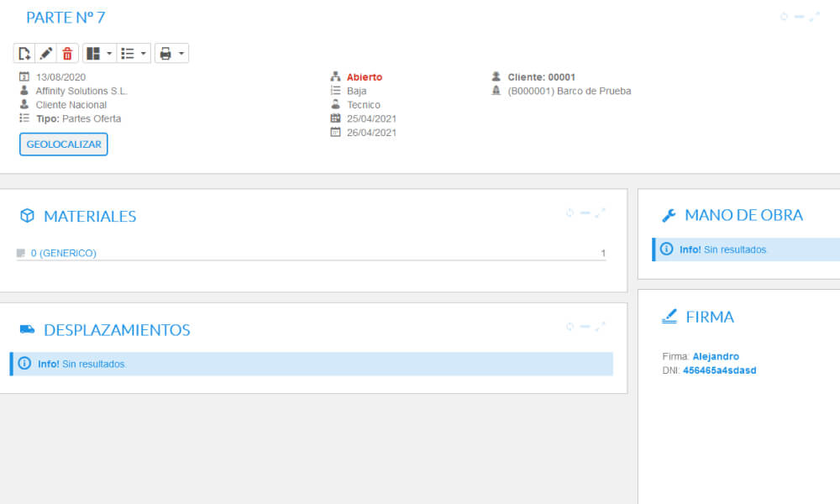Screen dimensions: 840x504
Task: Click the small note icon beside 0 (GENERICO)
Action: pyautogui.click(x=21, y=253)
